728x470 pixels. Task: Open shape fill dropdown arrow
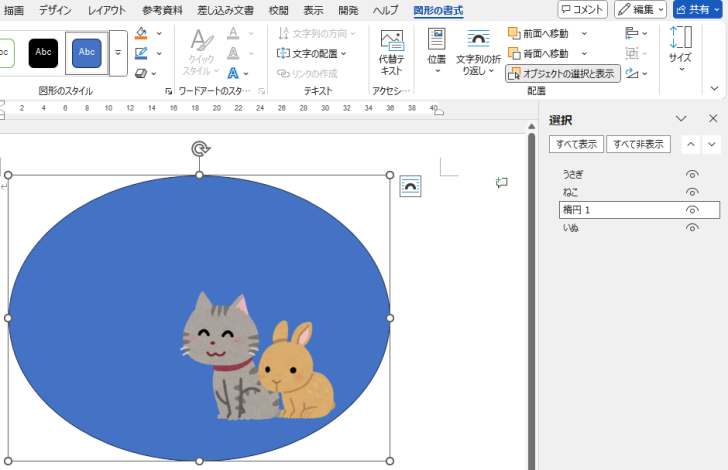click(x=159, y=33)
